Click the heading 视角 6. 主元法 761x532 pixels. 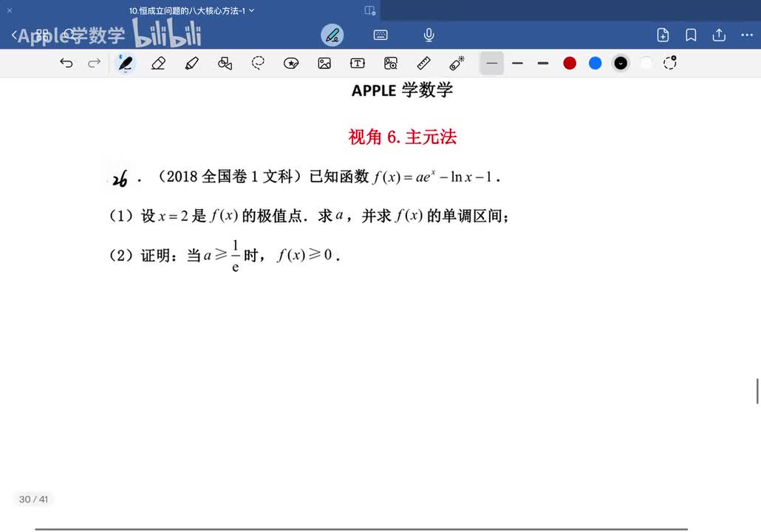click(x=403, y=137)
